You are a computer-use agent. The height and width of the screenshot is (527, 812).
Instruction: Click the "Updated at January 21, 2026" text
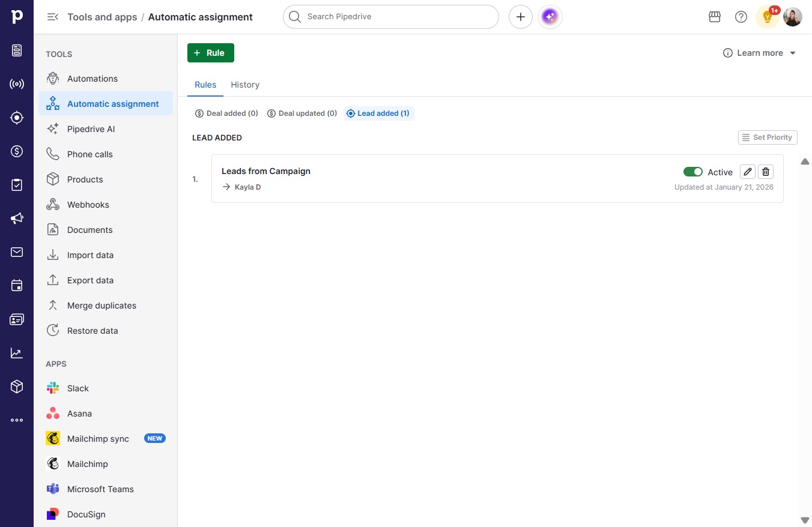[724, 187]
